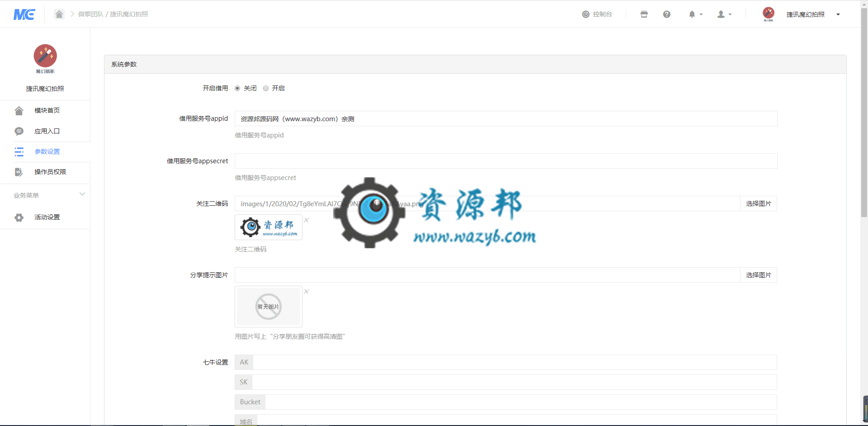Select 开启 radio for 开启借用
Image resolution: width=868 pixels, height=426 pixels.
(266, 88)
